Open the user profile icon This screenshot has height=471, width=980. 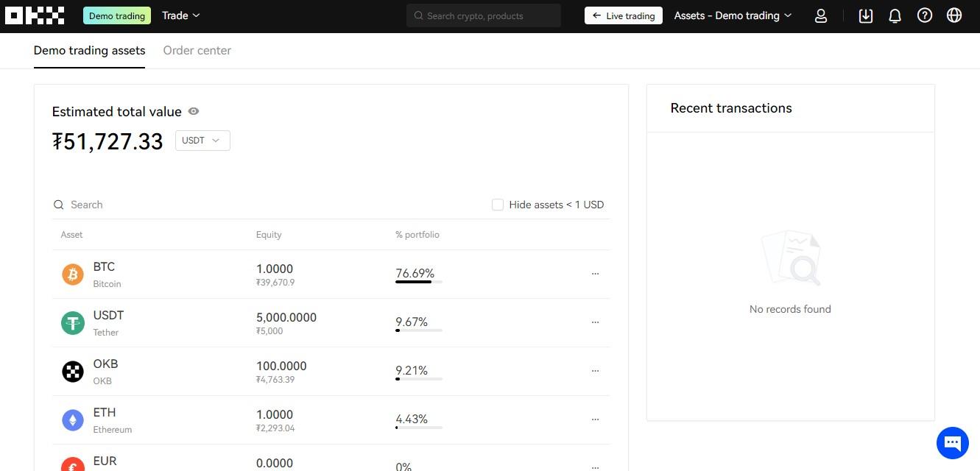[x=821, y=15]
